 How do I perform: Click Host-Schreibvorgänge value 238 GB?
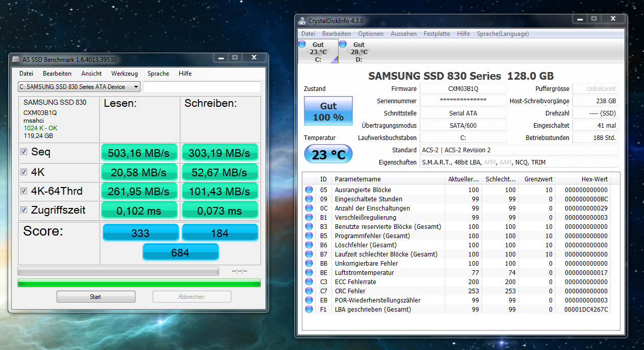pos(595,101)
